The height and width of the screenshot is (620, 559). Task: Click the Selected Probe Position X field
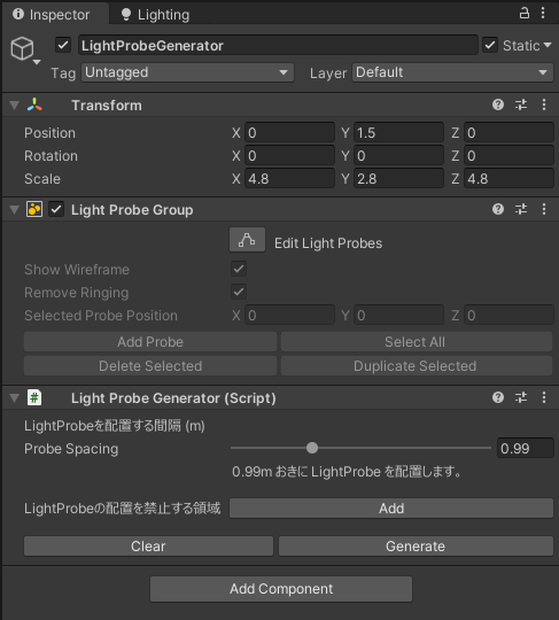point(289,315)
